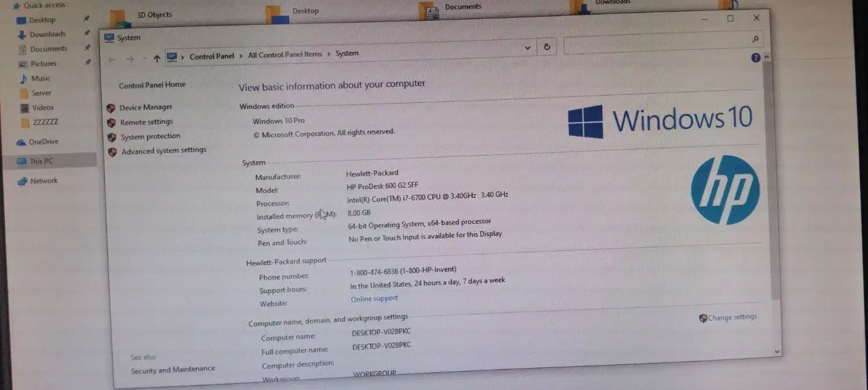Screen dimensions: 868x390
Task: Open the Online support website link
Action: click(374, 299)
